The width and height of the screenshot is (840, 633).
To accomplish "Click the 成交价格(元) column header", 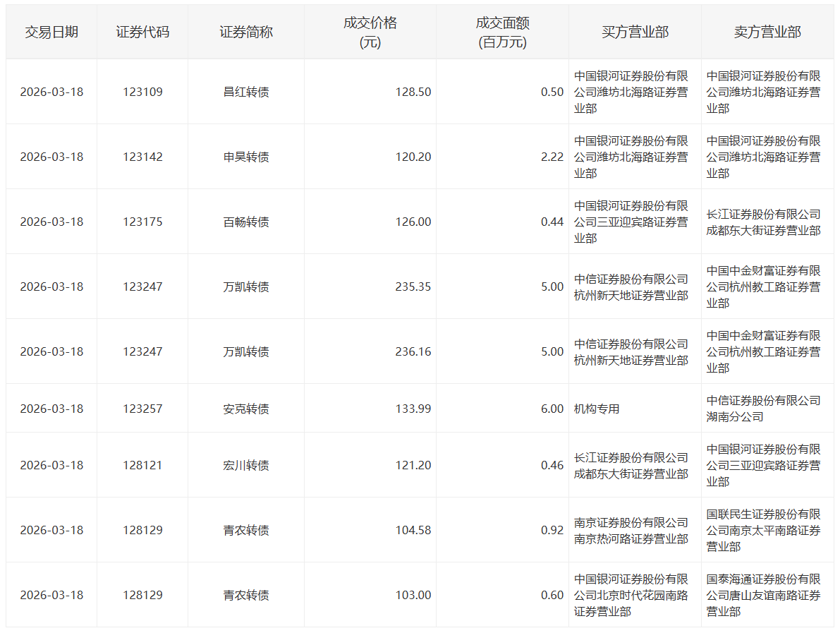I will pyautogui.click(x=370, y=32).
